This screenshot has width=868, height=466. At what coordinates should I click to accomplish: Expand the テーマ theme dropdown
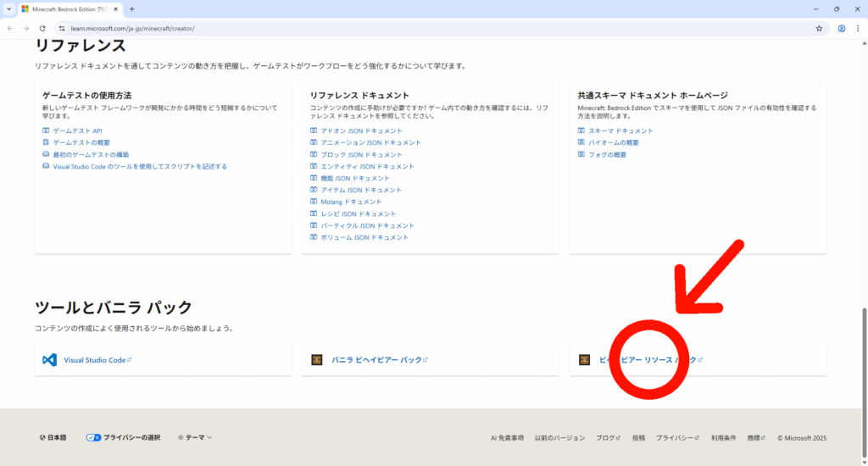[x=195, y=438]
